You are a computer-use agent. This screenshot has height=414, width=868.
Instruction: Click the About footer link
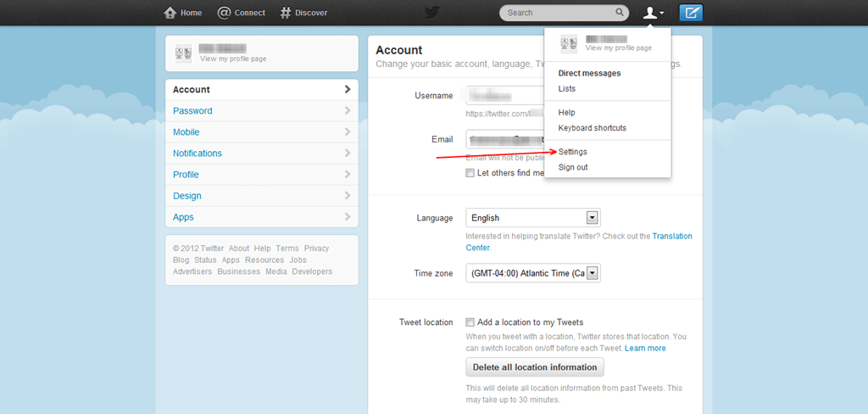(239, 249)
